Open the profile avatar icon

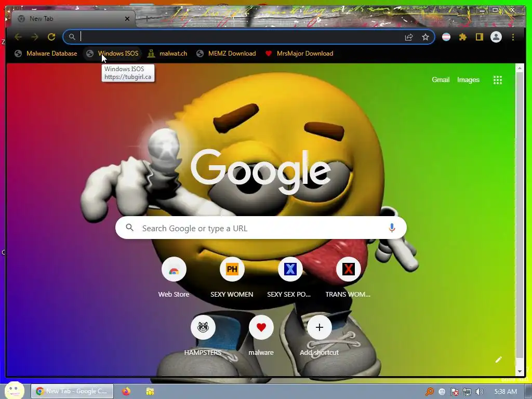coord(496,37)
